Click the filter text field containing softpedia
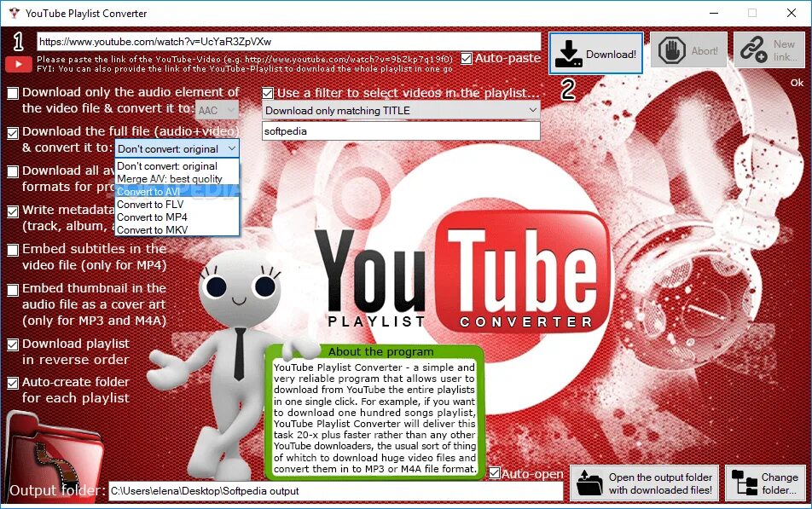 point(402,131)
